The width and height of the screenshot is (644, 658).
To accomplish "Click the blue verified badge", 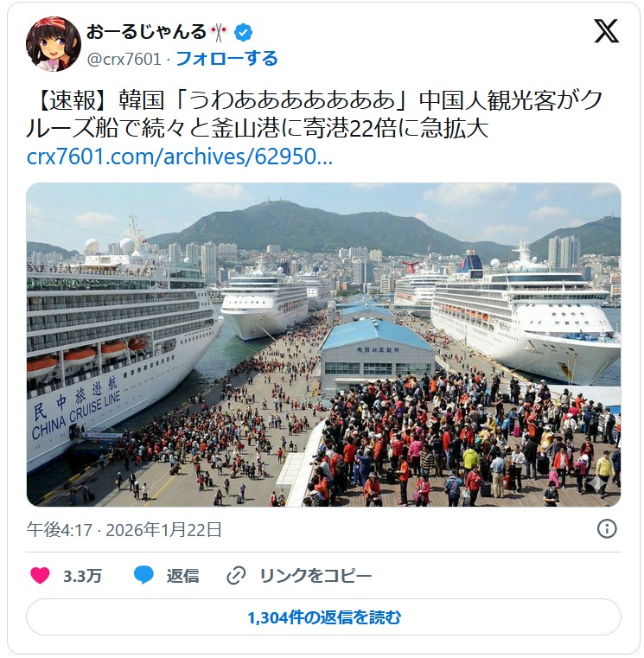I will coord(243,33).
